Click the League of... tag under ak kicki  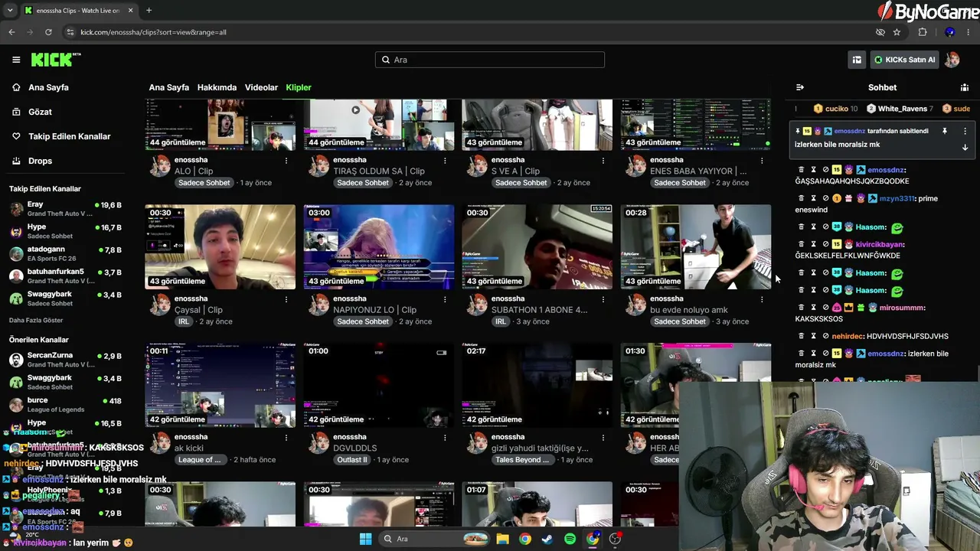[x=200, y=460]
